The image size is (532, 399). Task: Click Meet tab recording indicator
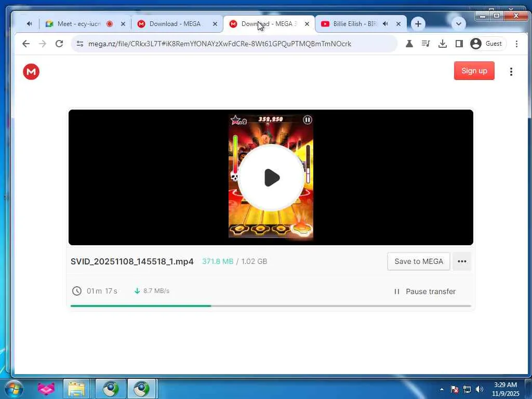click(110, 24)
